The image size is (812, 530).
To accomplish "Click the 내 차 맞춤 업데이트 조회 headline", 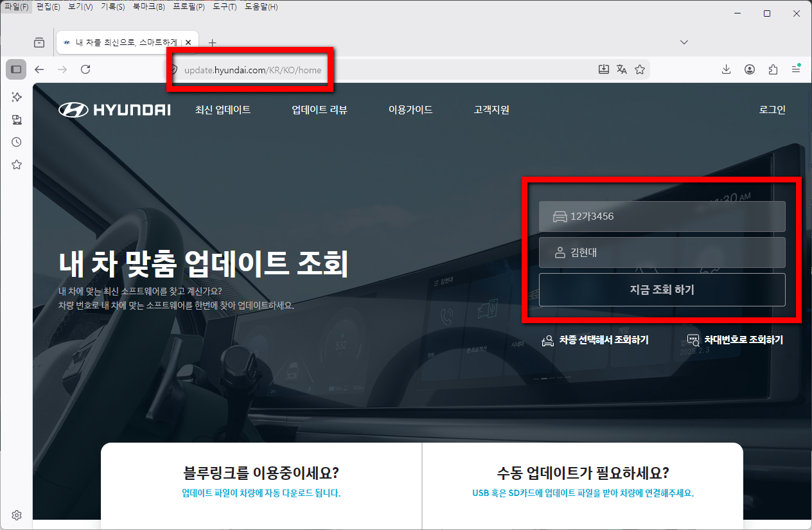I will pyautogui.click(x=204, y=263).
